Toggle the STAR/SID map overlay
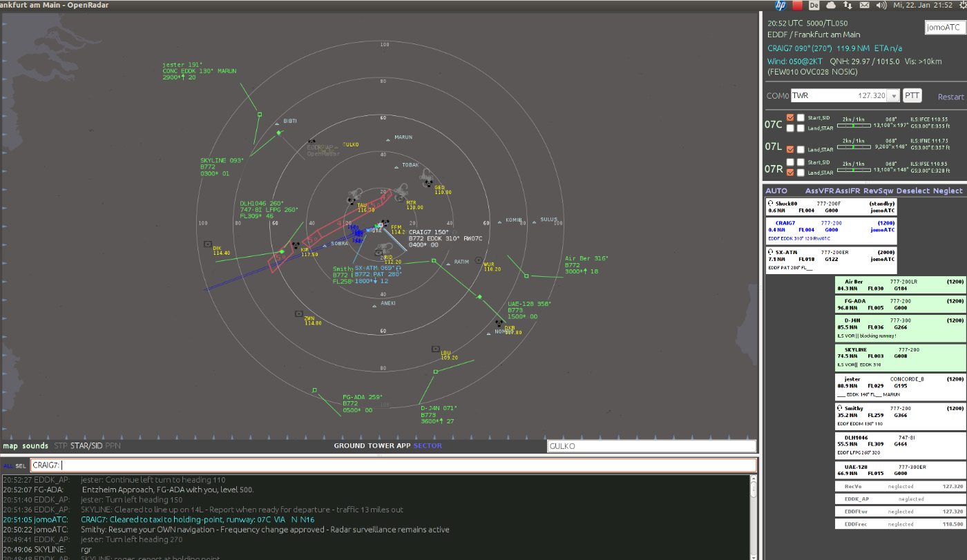The image size is (967, 560). pyautogui.click(x=86, y=446)
